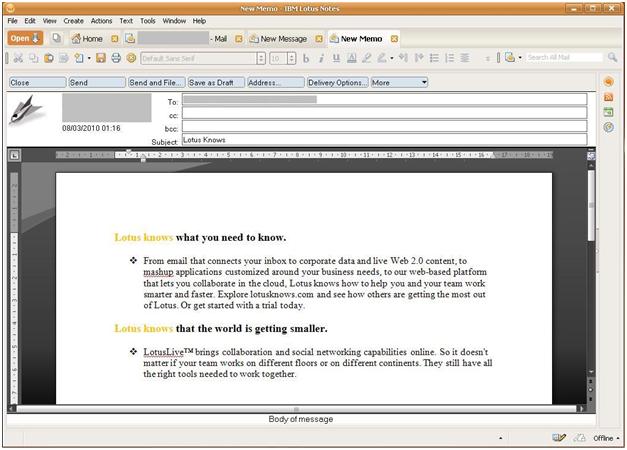This screenshot has height=450, width=627.
Task: Click the left indent marker on ruler
Action: coord(143,160)
